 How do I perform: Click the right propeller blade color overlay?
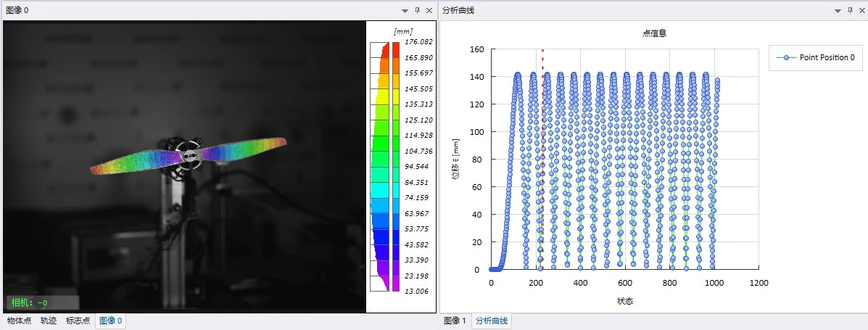pos(244,148)
